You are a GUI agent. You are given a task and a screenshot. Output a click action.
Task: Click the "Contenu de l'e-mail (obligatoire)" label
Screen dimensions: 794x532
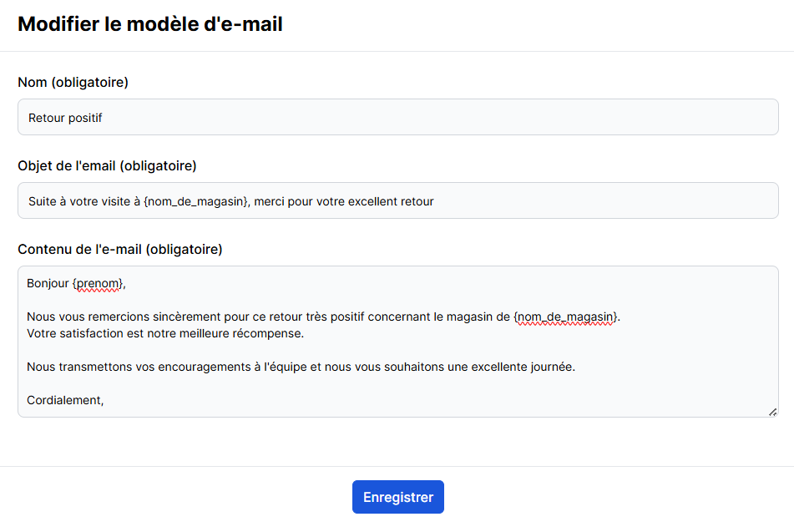pos(120,249)
